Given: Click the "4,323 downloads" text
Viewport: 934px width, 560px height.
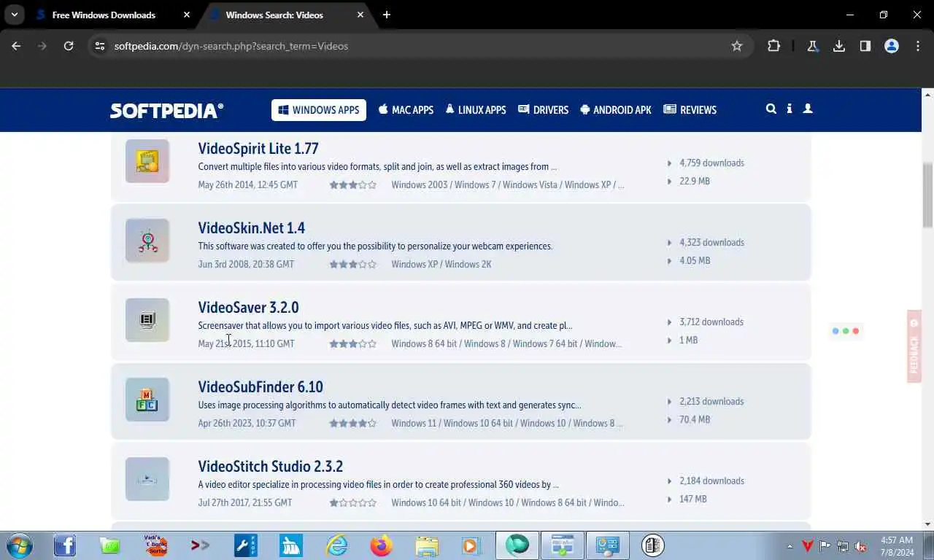Looking at the screenshot, I should pos(711,243).
